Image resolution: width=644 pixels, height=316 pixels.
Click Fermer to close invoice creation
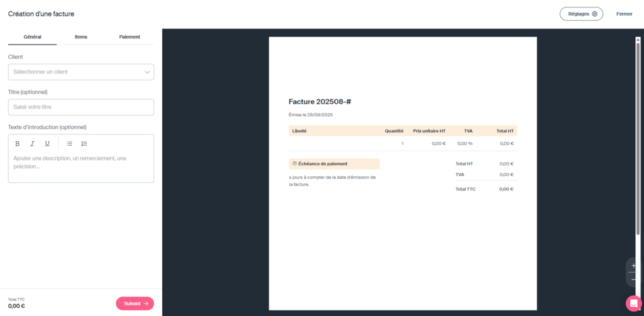(624, 14)
